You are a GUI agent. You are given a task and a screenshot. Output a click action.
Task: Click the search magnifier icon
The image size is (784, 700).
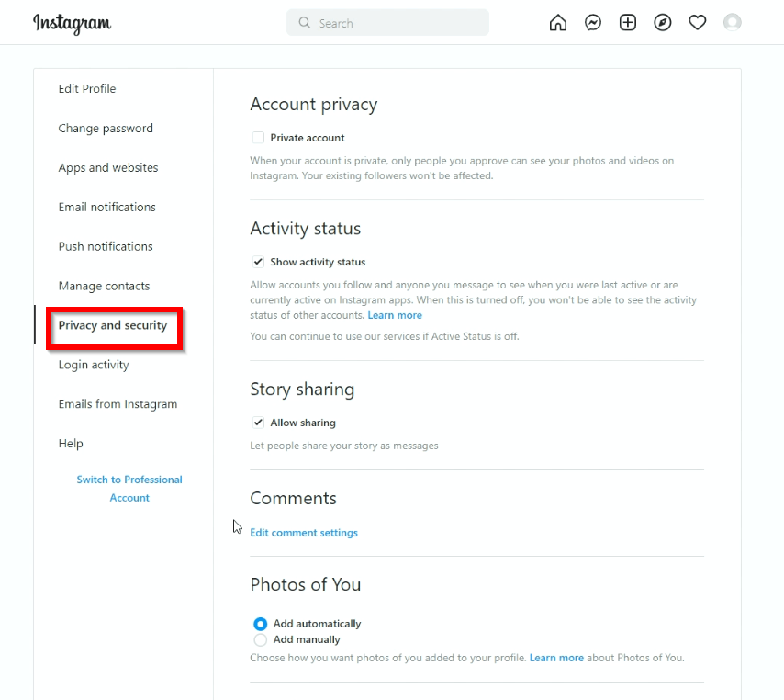tap(304, 22)
